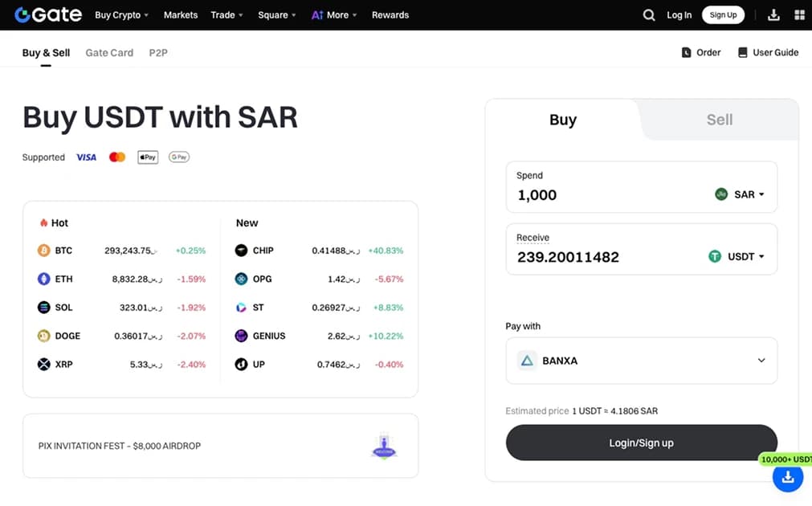
Task: Open the grid apps menu icon
Action: tap(799, 15)
